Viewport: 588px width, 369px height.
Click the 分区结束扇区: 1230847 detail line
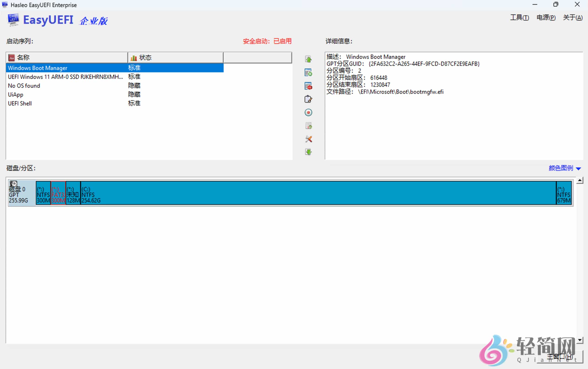358,85
